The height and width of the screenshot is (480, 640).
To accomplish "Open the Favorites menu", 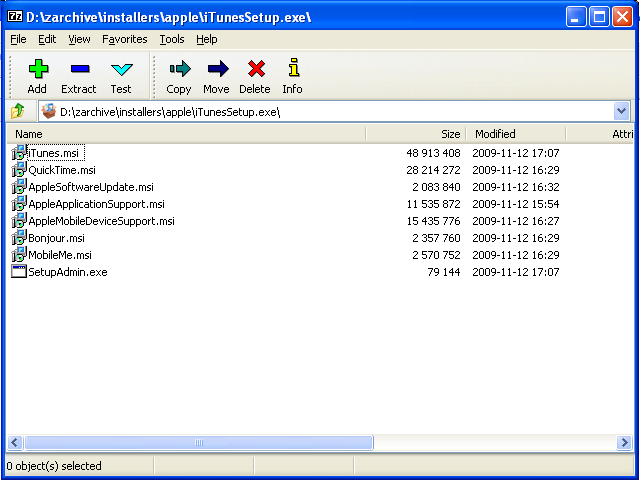I will [x=124, y=39].
